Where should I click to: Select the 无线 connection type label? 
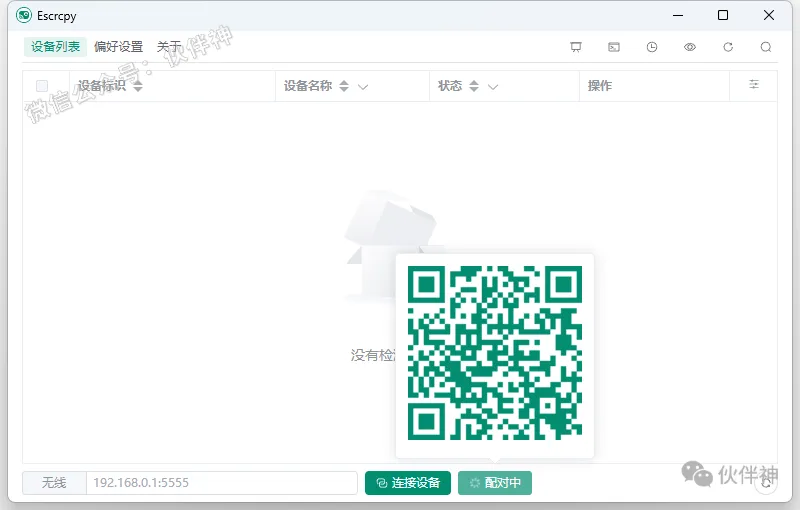[x=54, y=482]
